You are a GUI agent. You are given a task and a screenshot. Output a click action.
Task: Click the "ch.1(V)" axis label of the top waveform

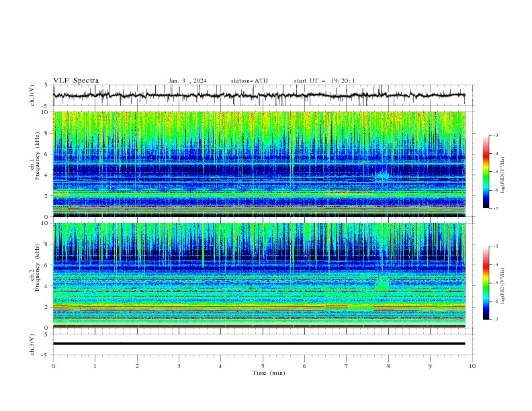(32, 95)
